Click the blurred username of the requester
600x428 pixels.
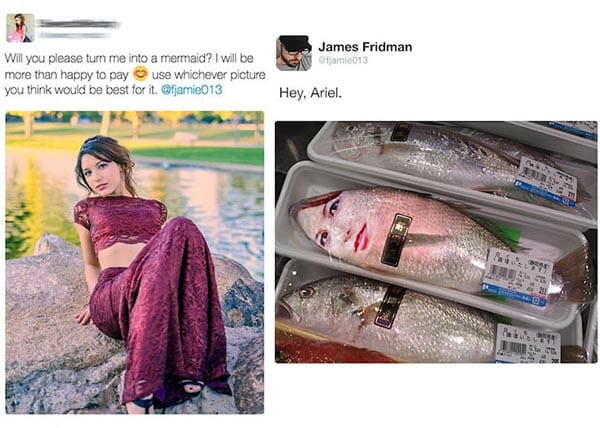click(x=79, y=24)
